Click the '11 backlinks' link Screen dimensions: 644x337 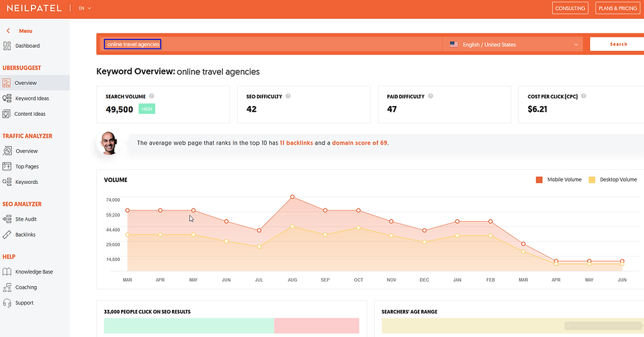(x=296, y=143)
